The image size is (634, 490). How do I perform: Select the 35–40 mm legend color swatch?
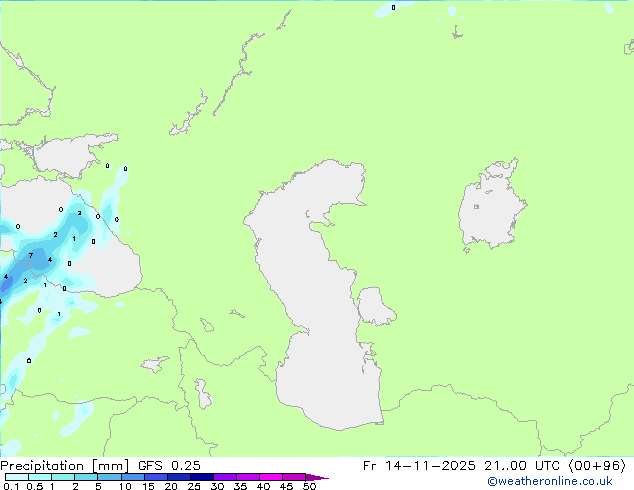click(247, 477)
